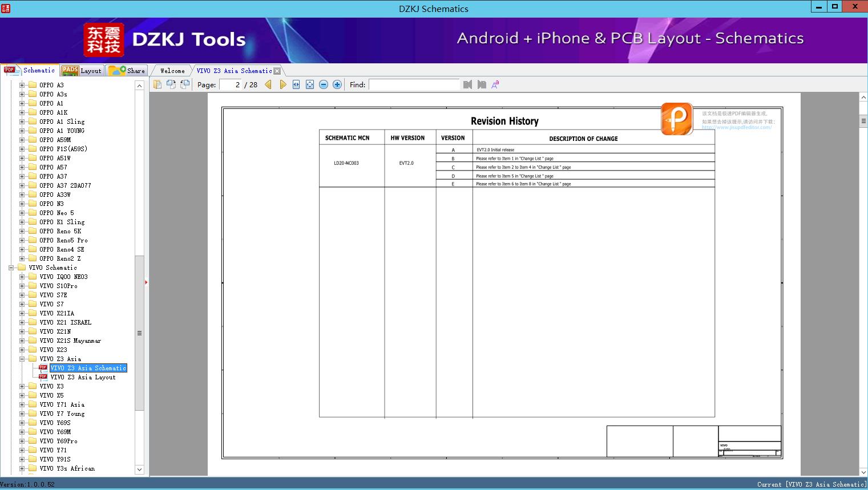Switch to the PADS Layout tab

pyautogui.click(x=82, y=71)
